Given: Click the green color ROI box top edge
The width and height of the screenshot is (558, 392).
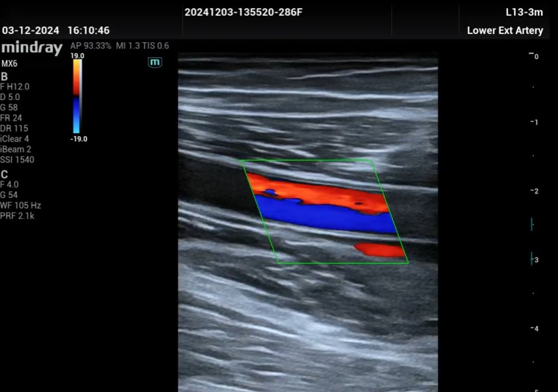Looking at the screenshot, I should (x=307, y=160).
